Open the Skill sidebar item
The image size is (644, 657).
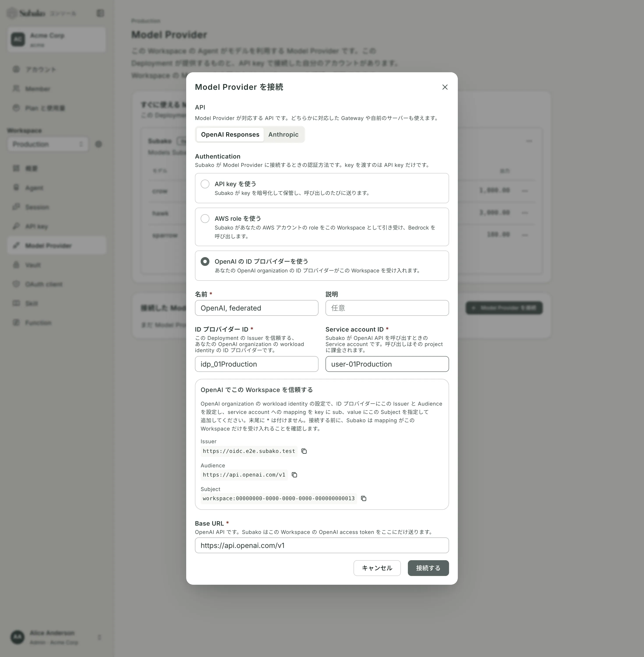tap(57, 303)
